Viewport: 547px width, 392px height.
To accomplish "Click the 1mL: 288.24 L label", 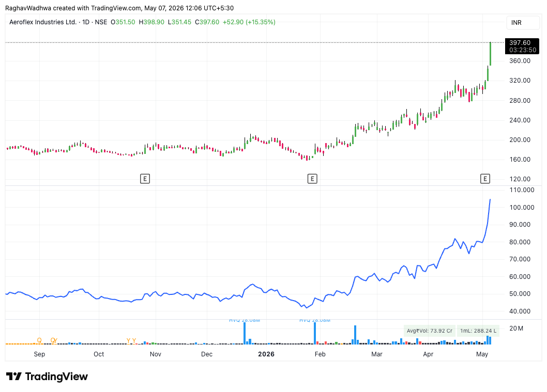I will tap(478, 331).
